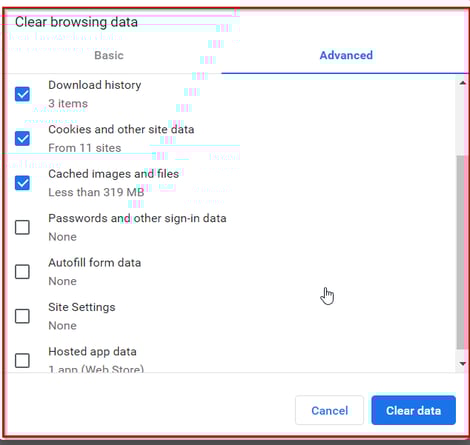Click the Cached images and files label

coord(114,174)
